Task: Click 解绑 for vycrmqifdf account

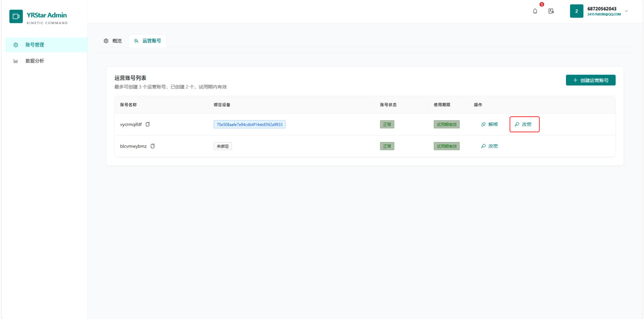Action: point(489,124)
